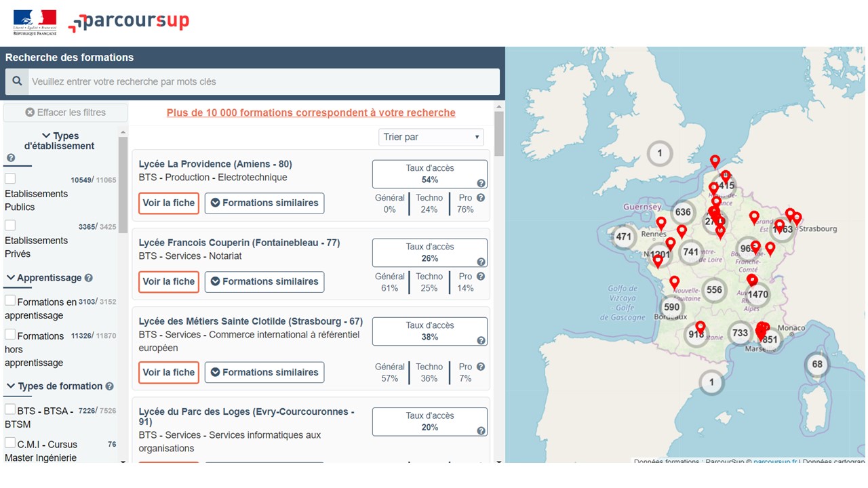Click map cluster marker labeled 1470

point(757,295)
